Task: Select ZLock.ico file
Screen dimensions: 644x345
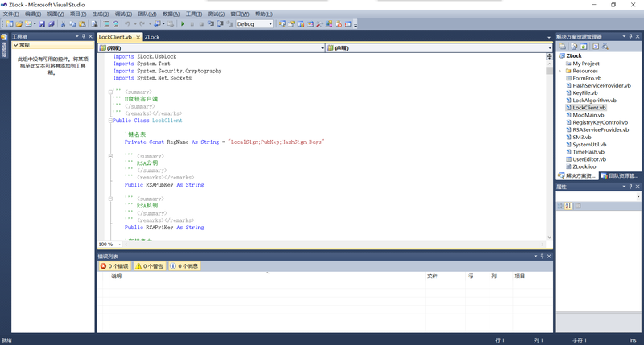Action: [584, 166]
